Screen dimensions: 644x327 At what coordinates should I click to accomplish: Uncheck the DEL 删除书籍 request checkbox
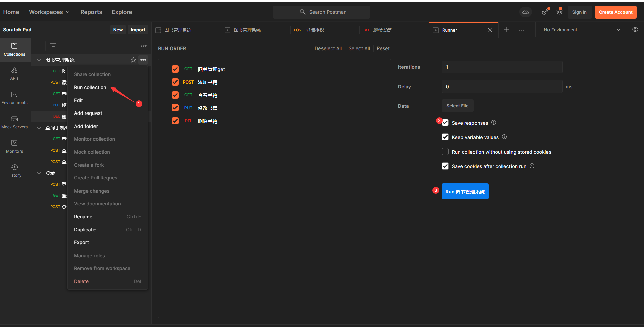pyautogui.click(x=175, y=121)
